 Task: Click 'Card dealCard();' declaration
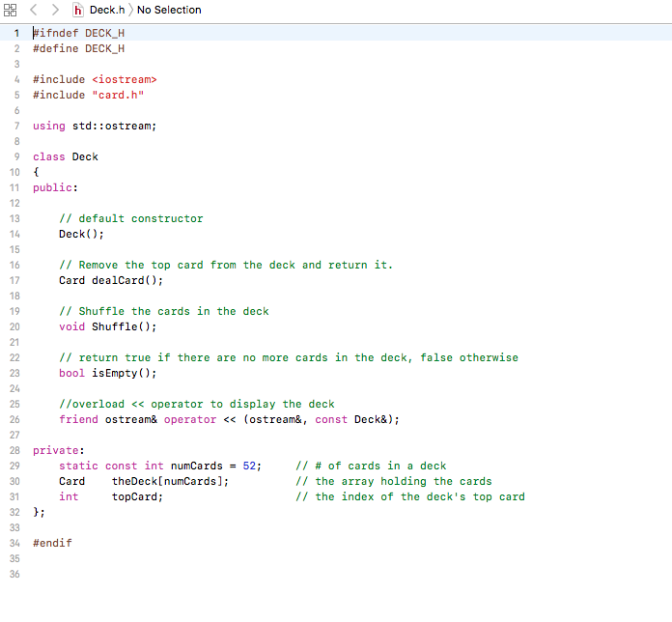(x=111, y=280)
